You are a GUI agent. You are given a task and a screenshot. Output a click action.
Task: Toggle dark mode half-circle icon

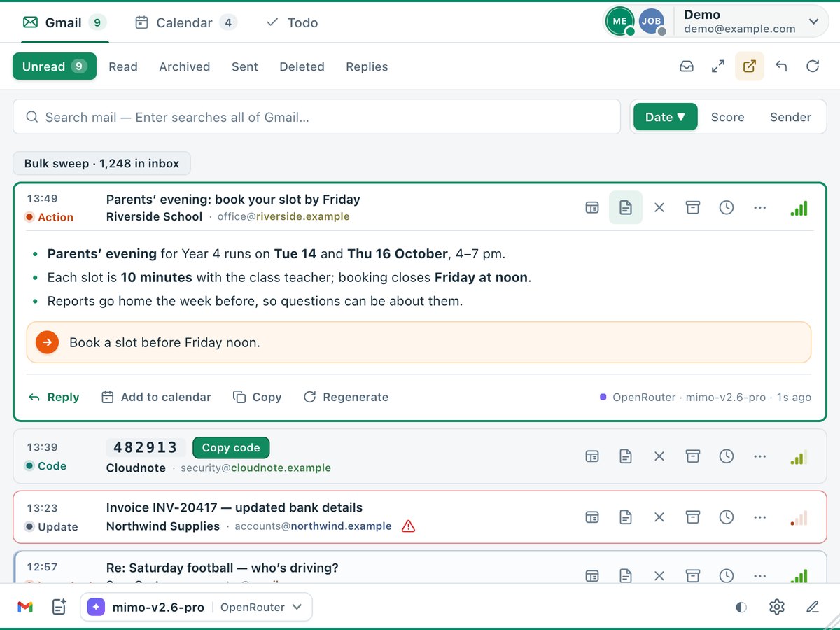click(x=741, y=607)
